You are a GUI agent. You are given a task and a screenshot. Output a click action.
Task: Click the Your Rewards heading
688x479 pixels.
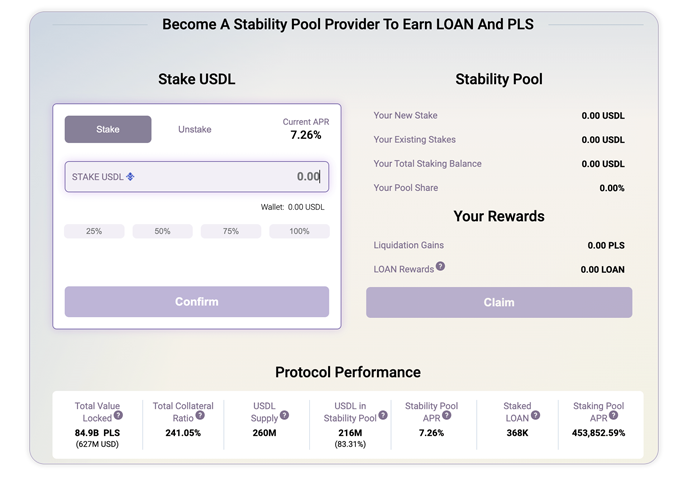[x=499, y=216]
